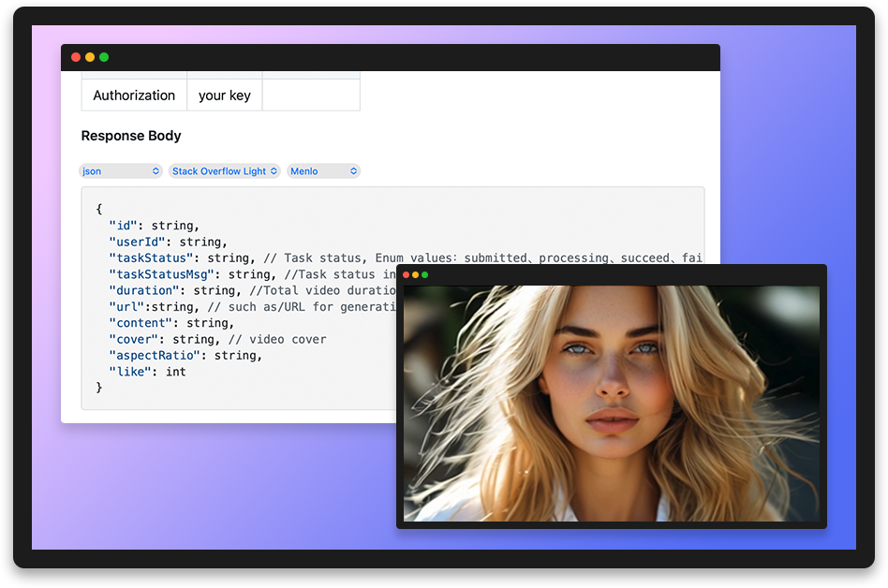This screenshot has width=888, height=588.
Task: Click the "taskStatusMsg" key in the code
Action: click(x=161, y=274)
